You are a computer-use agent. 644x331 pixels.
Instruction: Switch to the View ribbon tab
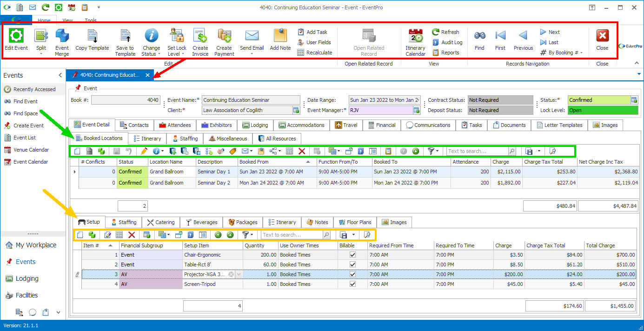68,20
